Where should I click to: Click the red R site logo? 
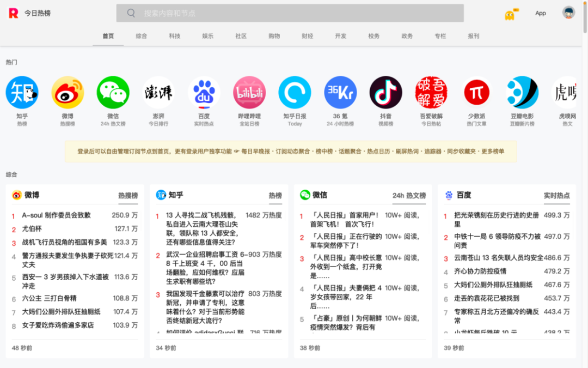14,13
